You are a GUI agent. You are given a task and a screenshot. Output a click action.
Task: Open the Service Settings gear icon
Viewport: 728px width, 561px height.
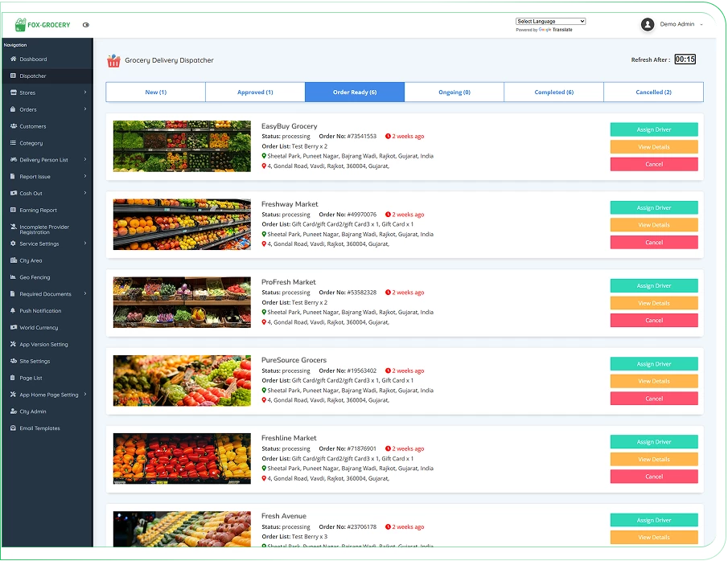coord(13,244)
